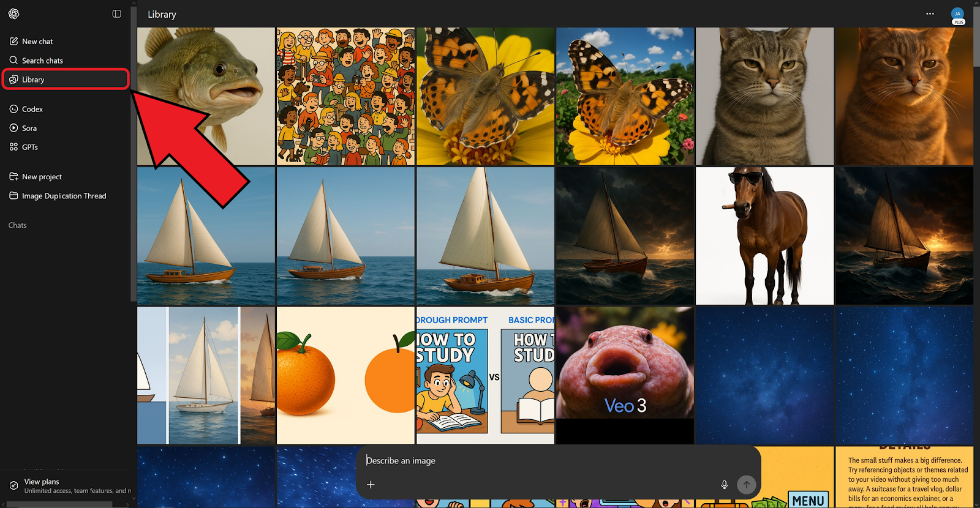Open the three-dots options menu at top right
Image resolution: width=980 pixels, height=508 pixels.
[930, 13]
